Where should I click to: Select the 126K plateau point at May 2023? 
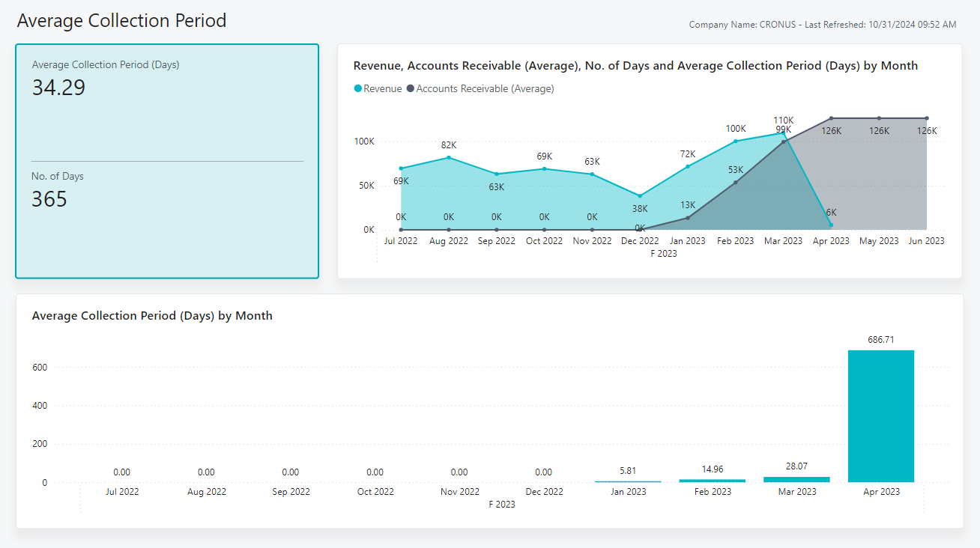[879, 118]
